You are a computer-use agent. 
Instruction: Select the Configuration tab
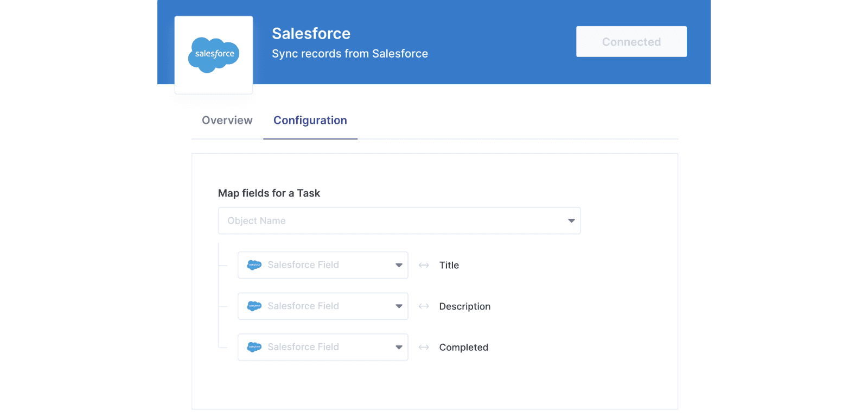point(310,121)
